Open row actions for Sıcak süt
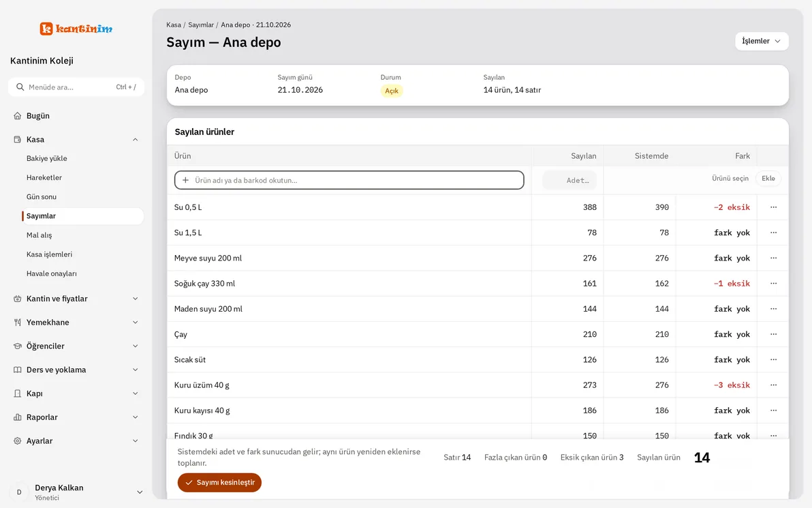Viewport: 812px width, 508px height. pyautogui.click(x=773, y=360)
